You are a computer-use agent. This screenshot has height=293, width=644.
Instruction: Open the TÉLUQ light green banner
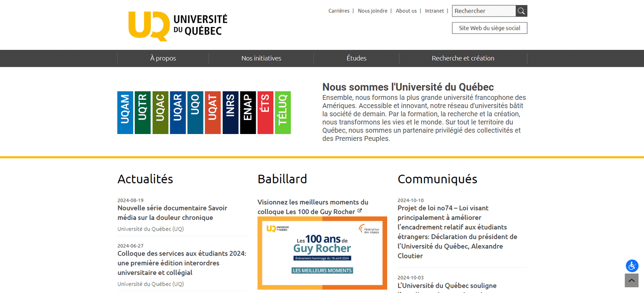pyautogui.click(x=283, y=113)
